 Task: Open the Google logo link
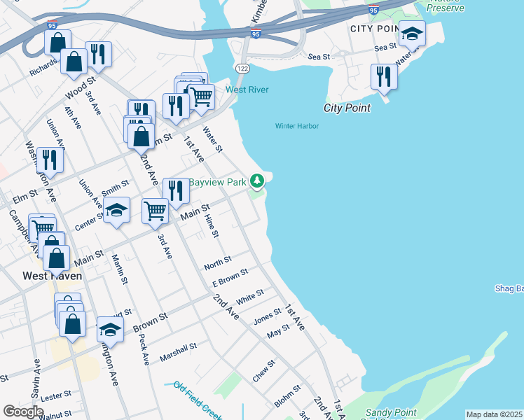(x=23, y=412)
